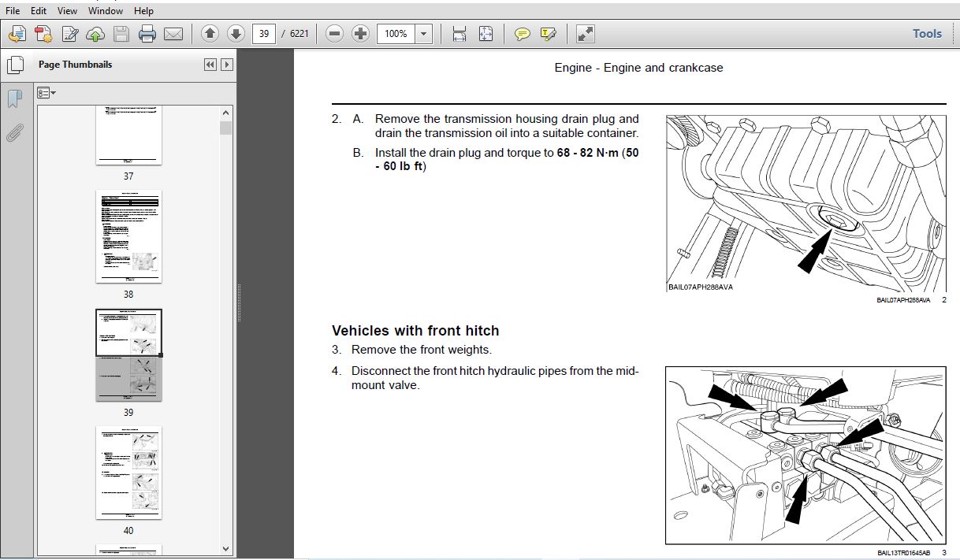Click the expand panel right arrow button
This screenshot has height=560, width=960.
[227, 65]
